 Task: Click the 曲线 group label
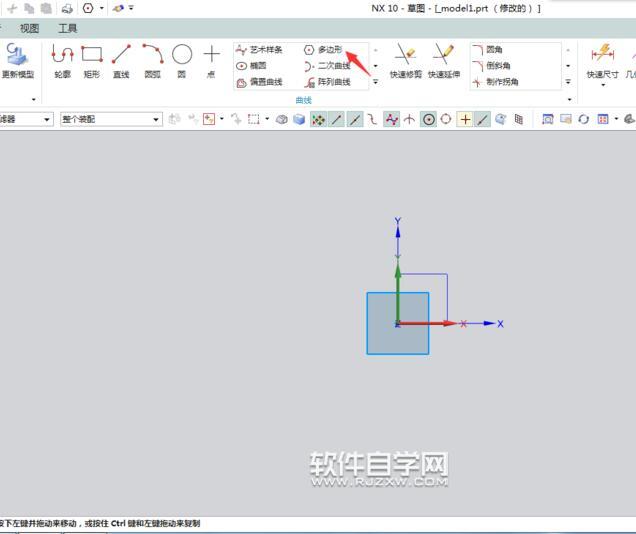coord(303,100)
